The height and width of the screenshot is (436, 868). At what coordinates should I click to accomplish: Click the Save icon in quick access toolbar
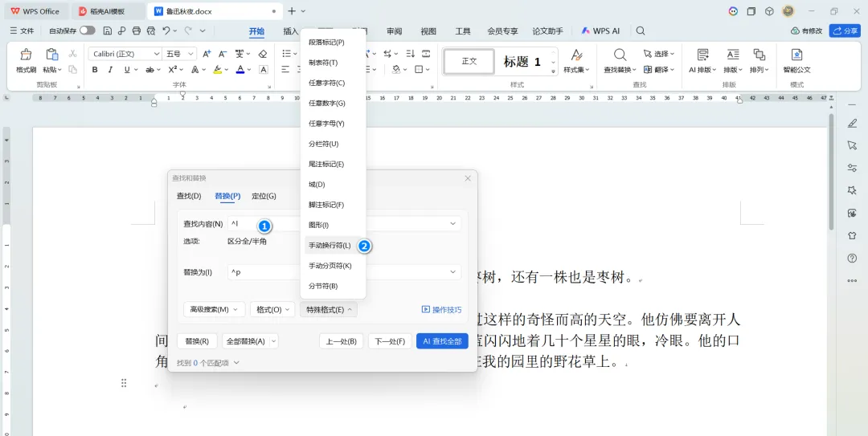click(108, 31)
